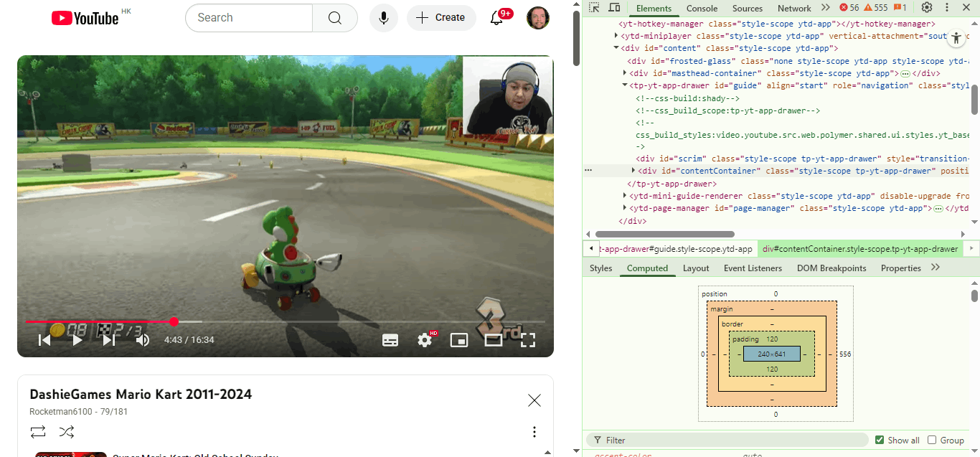
Task: Jump to the previous video in player
Action: coord(44,340)
